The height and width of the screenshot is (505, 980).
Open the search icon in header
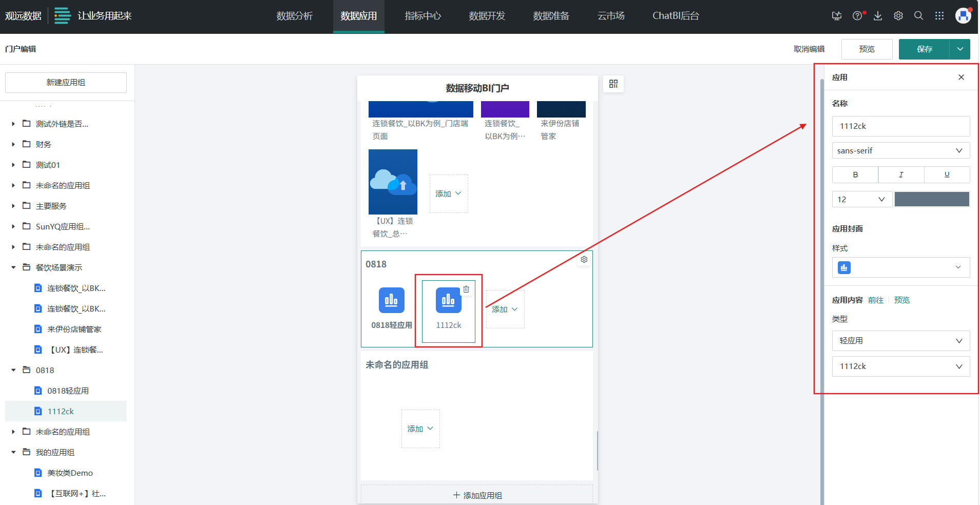pyautogui.click(x=918, y=16)
